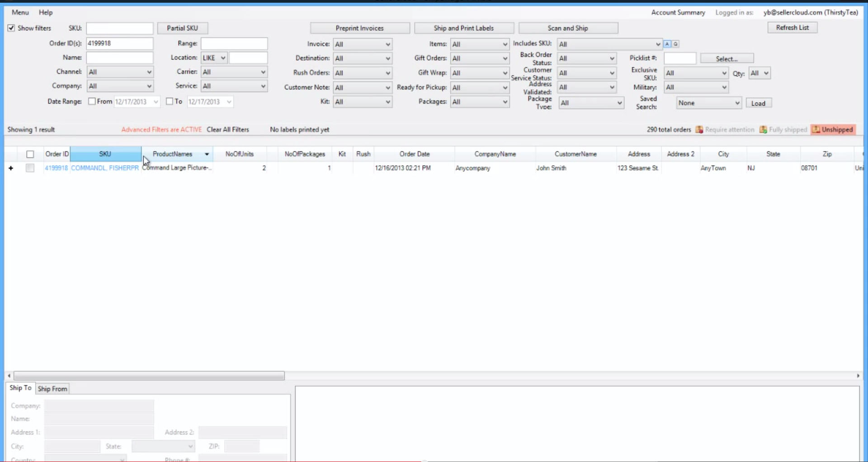Click the left arrow of the horizontal scrollbar
868x462 pixels.
click(x=9, y=376)
